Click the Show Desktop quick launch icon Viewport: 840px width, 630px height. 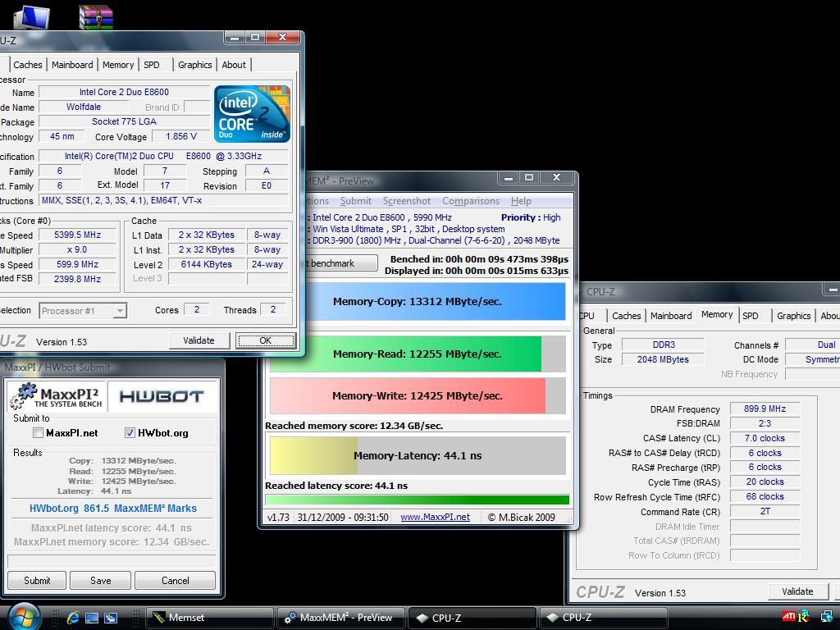click(92, 618)
